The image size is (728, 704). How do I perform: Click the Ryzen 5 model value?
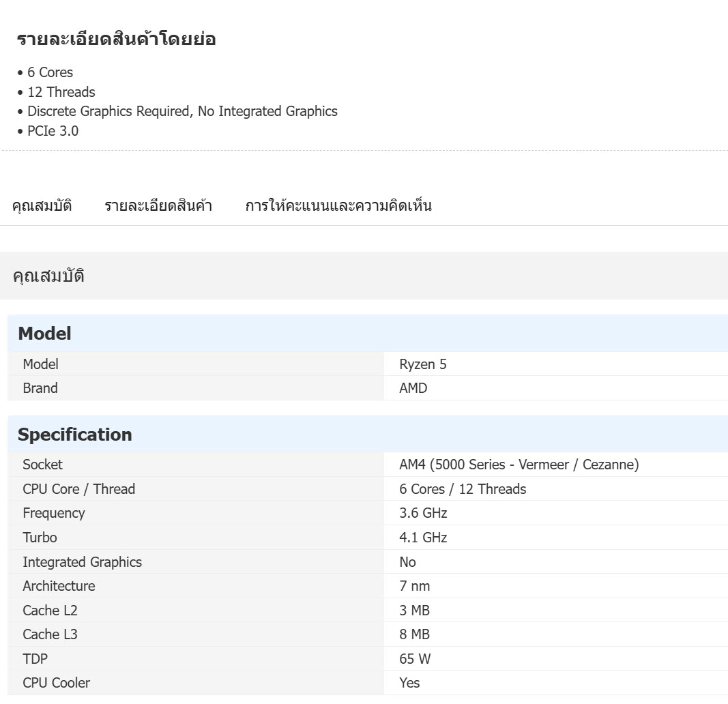click(x=423, y=364)
